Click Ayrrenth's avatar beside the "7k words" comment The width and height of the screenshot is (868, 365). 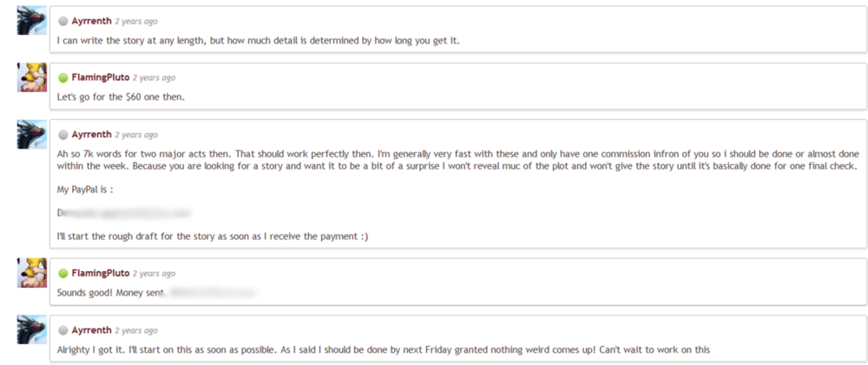31,135
